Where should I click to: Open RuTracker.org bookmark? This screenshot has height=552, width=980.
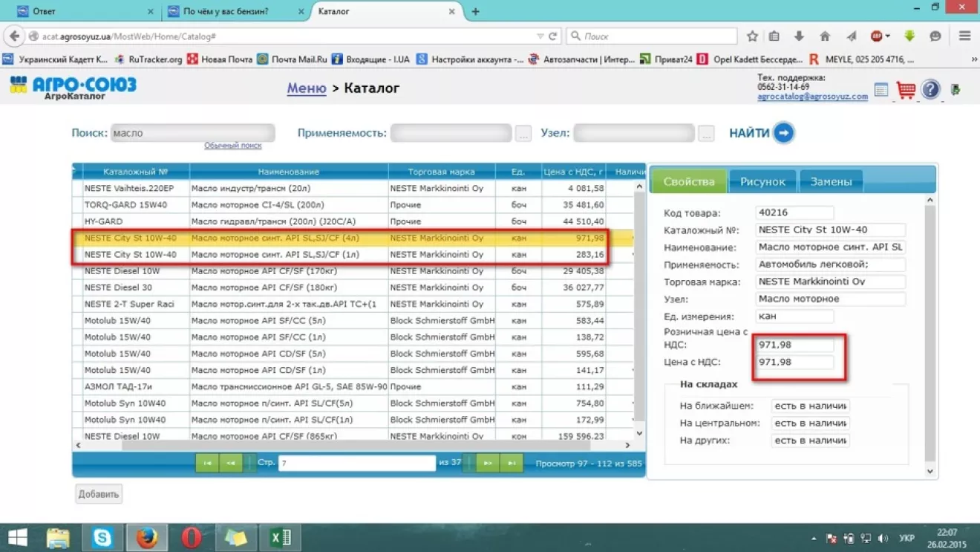pyautogui.click(x=148, y=59)
